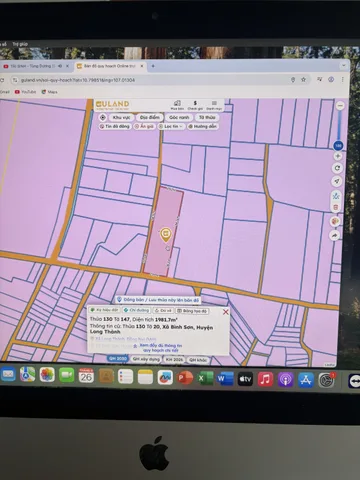Select the Bản đồ quy hoạch Online tab
The image size is (360, 480).
[110, 66]
